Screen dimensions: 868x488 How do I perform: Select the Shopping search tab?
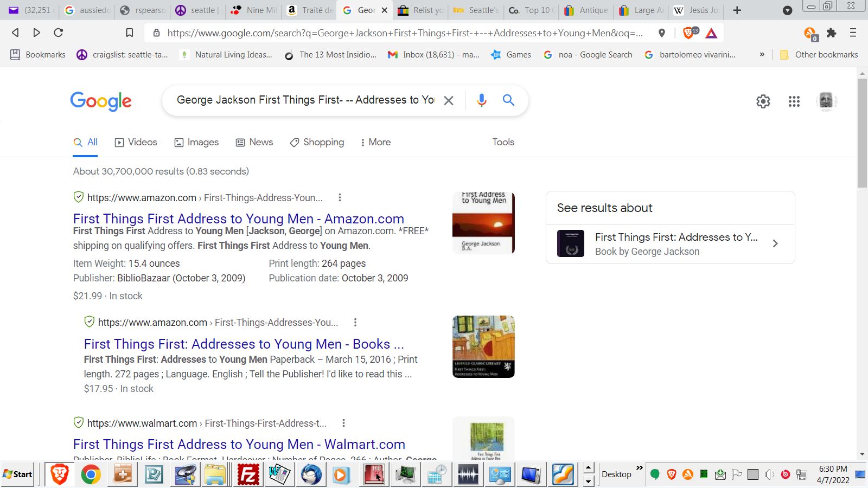click(x=317, y=142)
